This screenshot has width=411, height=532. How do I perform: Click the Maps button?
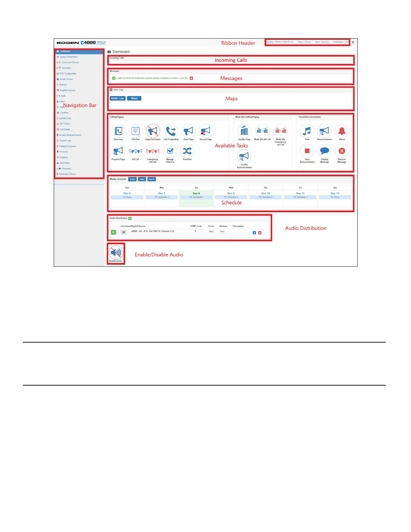(x=134, y=98)
